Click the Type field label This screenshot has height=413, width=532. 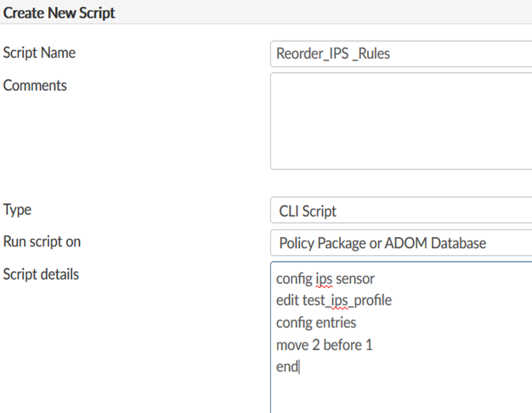[x=18, y=210]
